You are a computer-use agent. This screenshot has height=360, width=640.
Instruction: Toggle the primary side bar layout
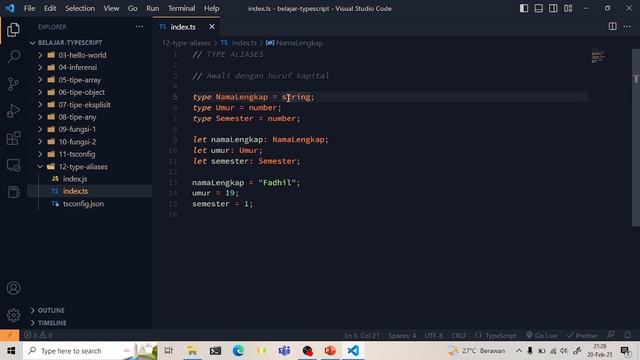(x=524, y=8)
